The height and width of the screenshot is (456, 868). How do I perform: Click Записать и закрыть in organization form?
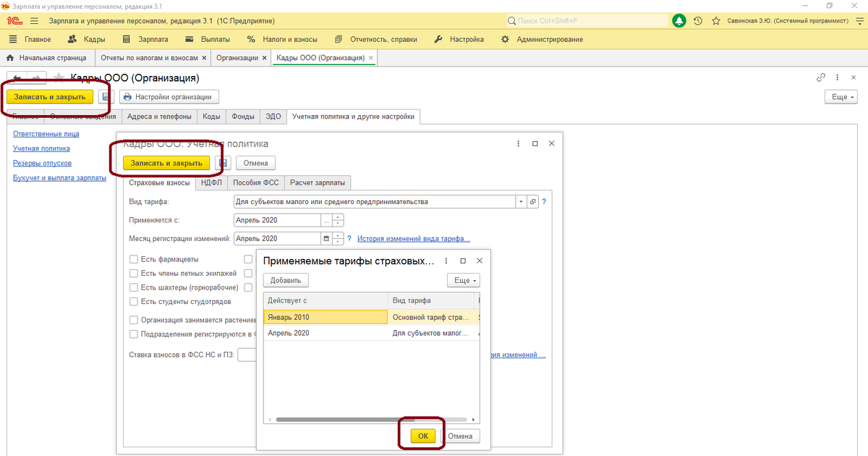click(x=50, y=96)
